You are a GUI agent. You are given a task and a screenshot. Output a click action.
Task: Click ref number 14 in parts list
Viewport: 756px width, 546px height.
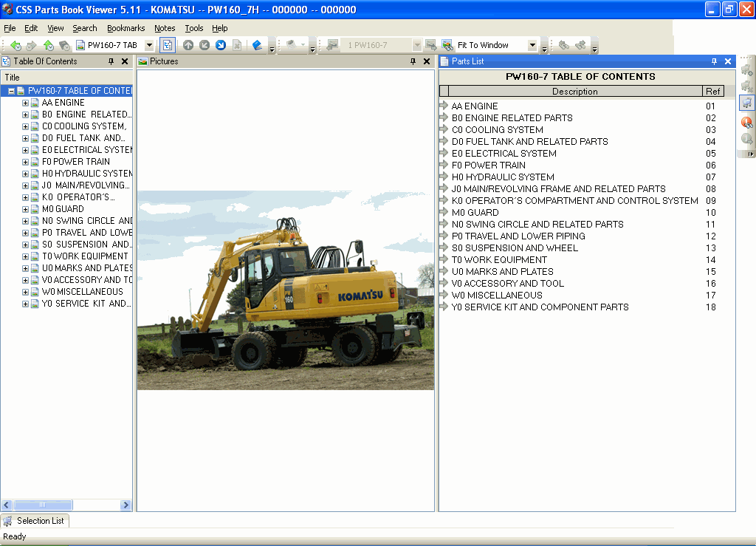click(711, 260)
